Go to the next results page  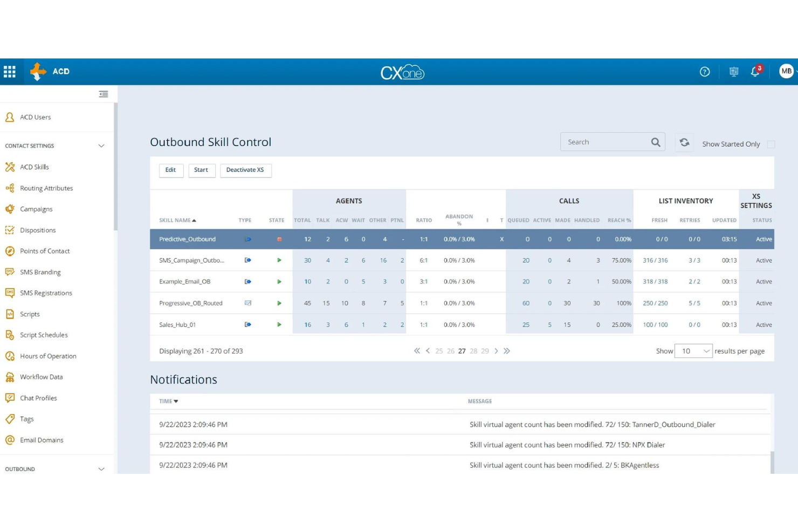(x=496, y=351)
